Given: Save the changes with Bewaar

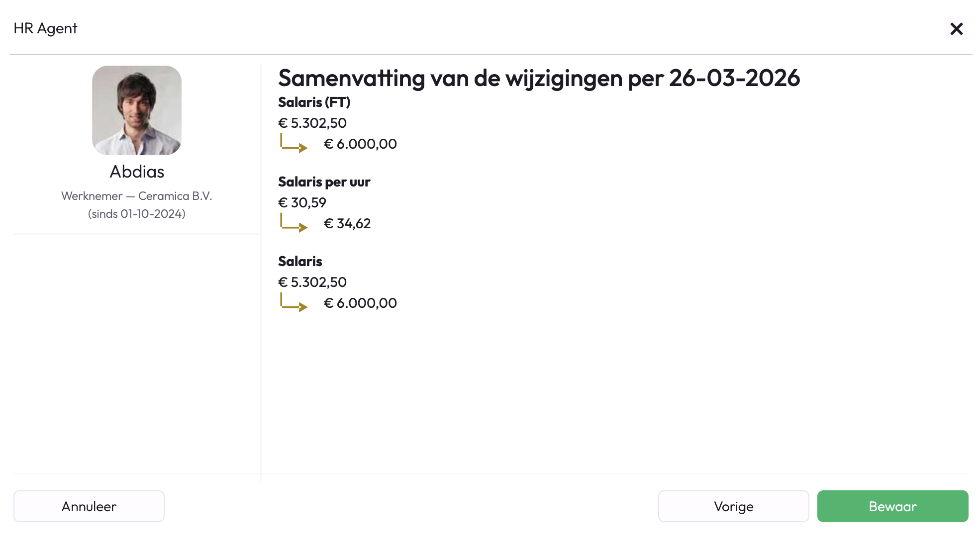Looking at the screenshot, I should tap(892, 506).
